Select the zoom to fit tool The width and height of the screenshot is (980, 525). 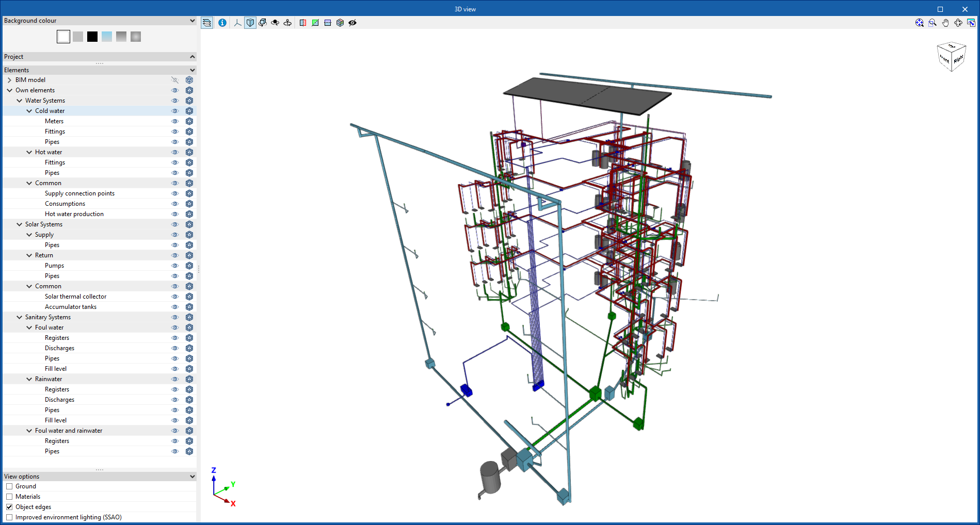click(x=919, y=23)
